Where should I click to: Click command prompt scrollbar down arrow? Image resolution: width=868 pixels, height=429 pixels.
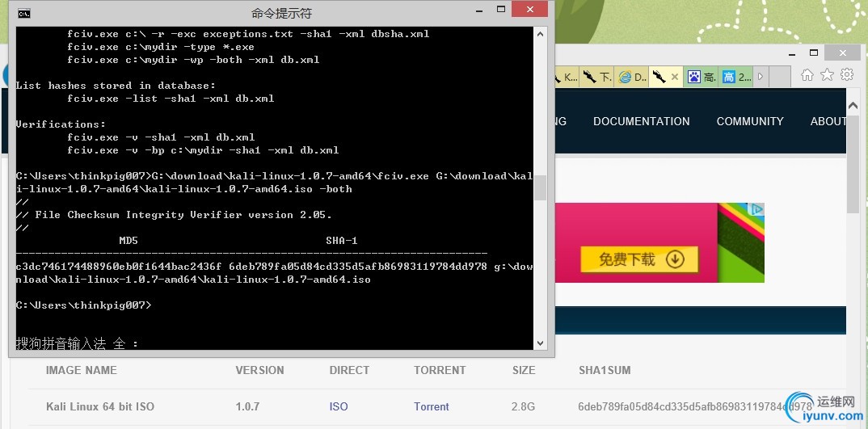click(x=541, y=343)
